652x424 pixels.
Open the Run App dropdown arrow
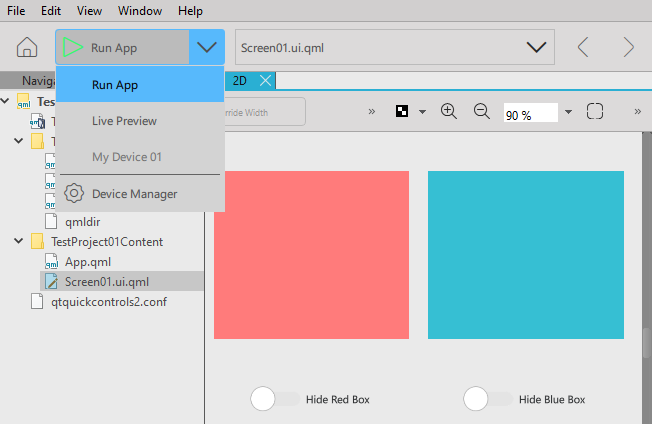(207, 47)
